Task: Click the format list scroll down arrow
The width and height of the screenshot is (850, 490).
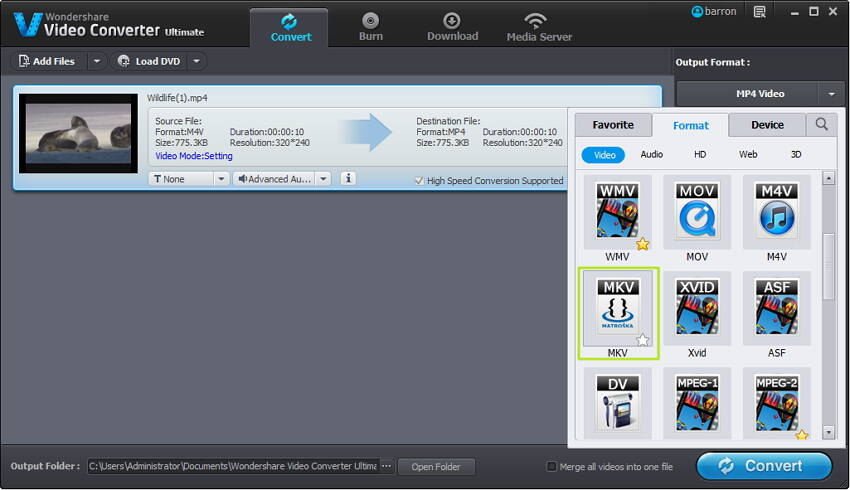Action: pos(828,432)
